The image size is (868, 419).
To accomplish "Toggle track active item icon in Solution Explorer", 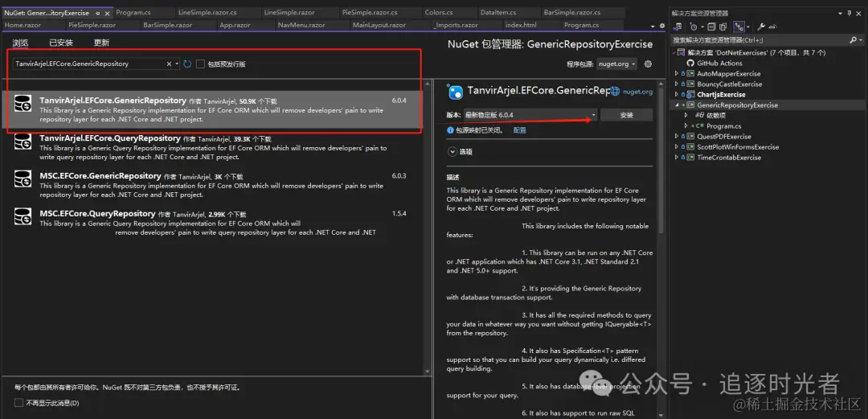I will [x=739, y=27].
